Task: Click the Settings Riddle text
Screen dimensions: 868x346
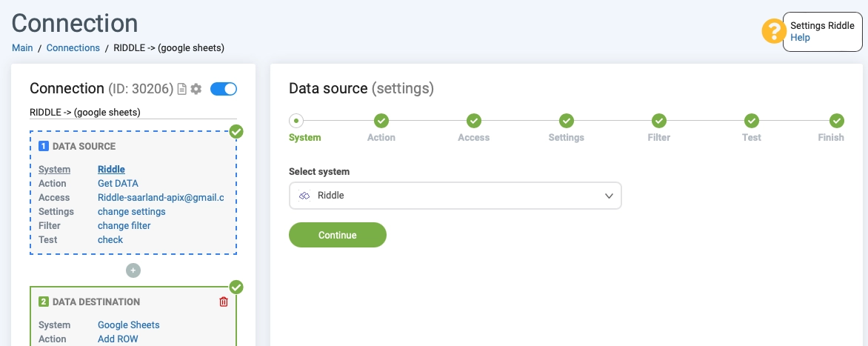Action: click(x=822, y=26)
